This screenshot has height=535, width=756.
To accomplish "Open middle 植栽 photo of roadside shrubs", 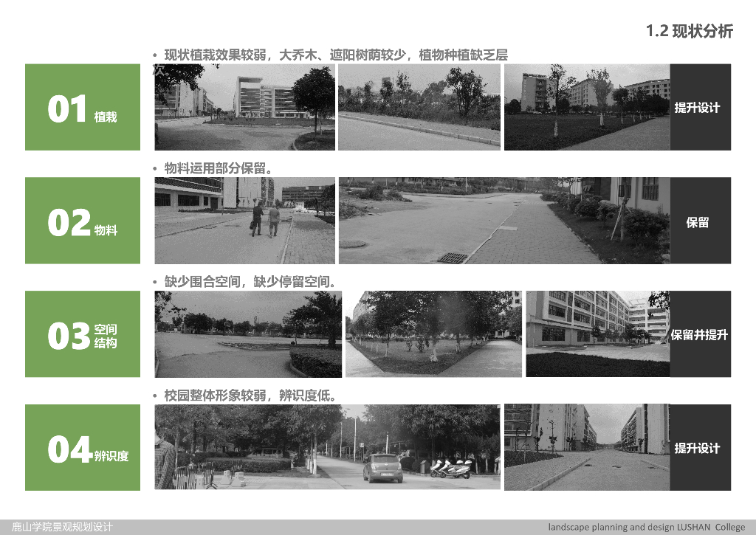I will [x=419, y=107].
